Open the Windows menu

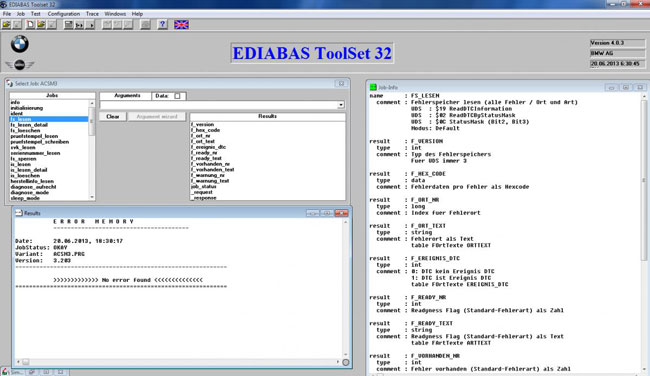click(x=115, y=14)
